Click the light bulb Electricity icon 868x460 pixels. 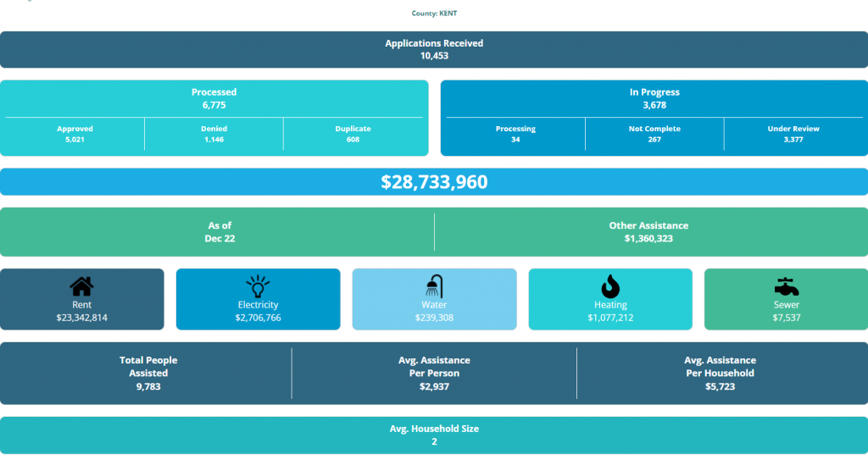tap(258, 286)
